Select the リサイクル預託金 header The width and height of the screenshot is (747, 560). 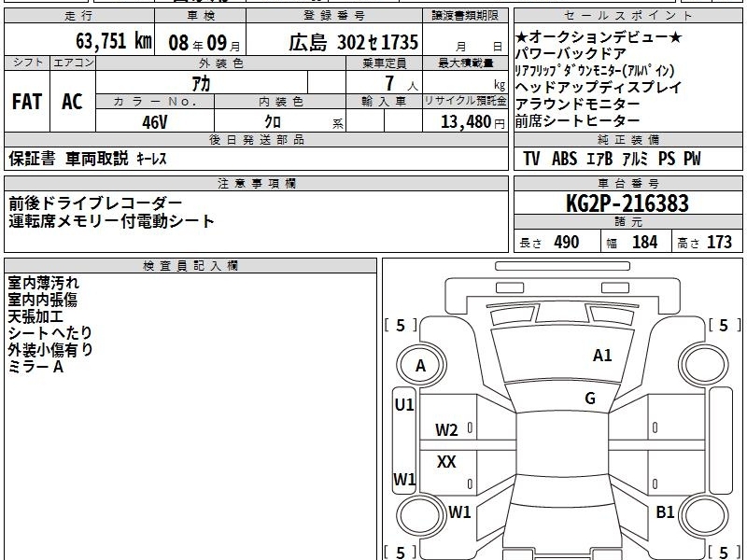pos(465,101)
